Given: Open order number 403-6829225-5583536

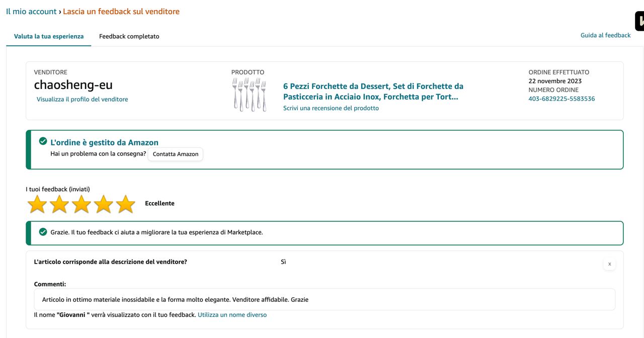Looking at the screenshot, I should click(561, 99).
